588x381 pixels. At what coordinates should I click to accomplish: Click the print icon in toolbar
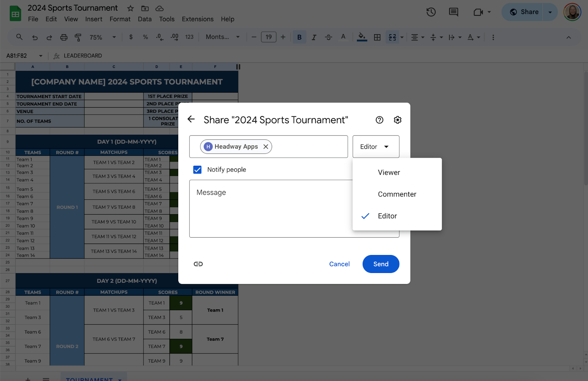[64, 37]
